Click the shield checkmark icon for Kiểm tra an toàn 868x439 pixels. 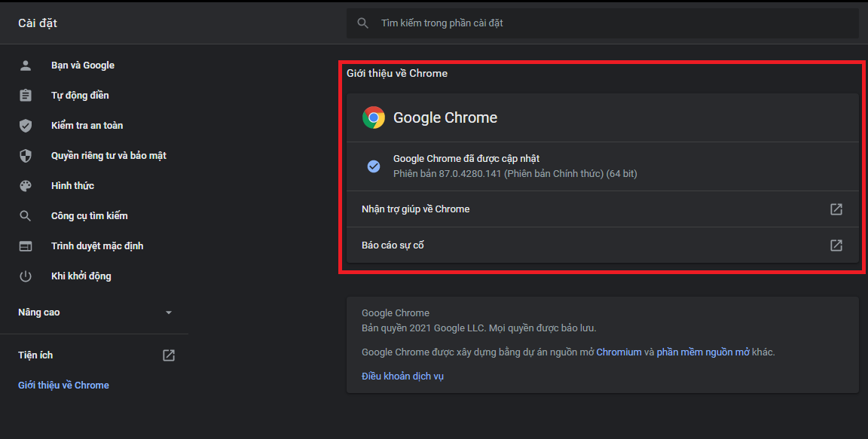click(x=26, y=126)
